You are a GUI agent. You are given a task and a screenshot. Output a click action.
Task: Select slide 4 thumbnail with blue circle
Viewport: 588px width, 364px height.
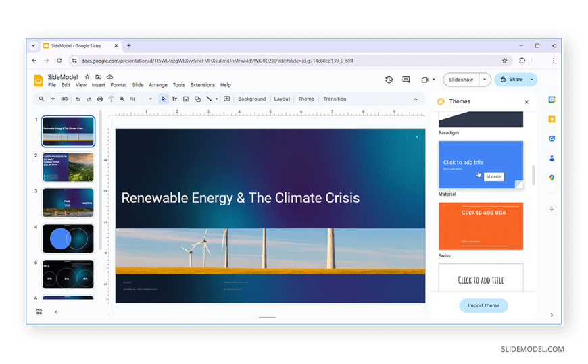tap(68, 238)
